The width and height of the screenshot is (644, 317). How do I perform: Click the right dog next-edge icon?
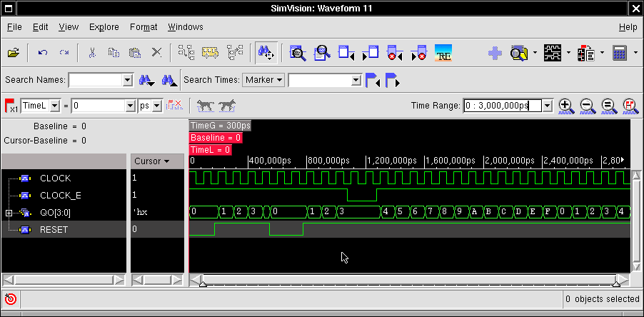tap(227, 106)
